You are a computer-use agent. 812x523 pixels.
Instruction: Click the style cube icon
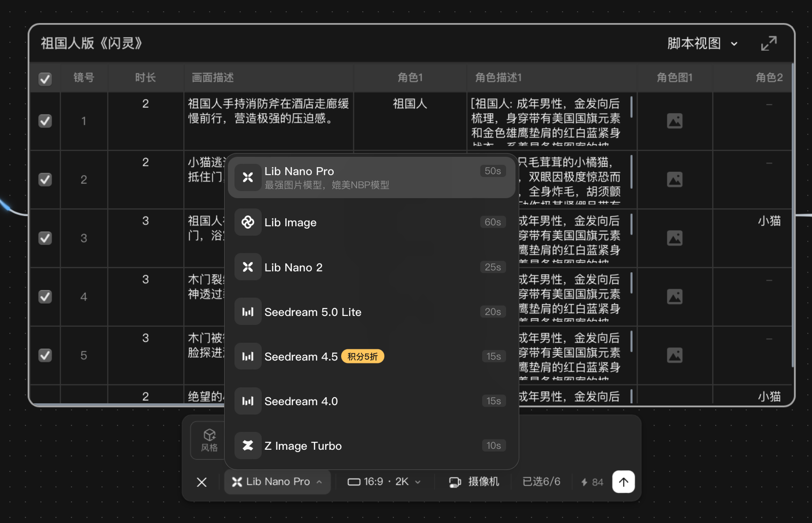click(210, 434)
